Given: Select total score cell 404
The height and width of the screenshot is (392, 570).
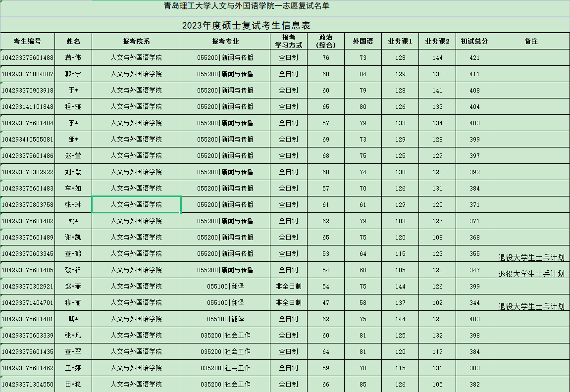Looking at the screenshot, I should [474, 106].
